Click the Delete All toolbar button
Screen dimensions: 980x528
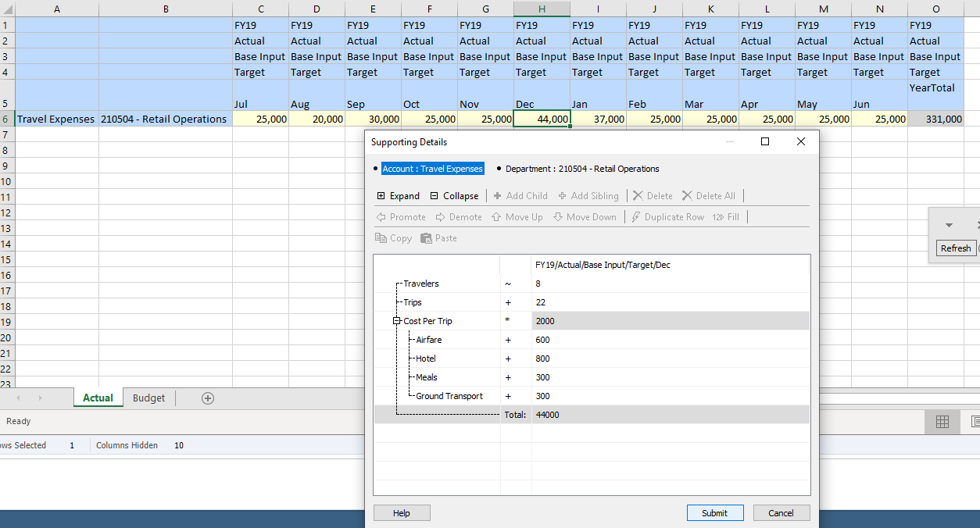[x=708, y=196]
